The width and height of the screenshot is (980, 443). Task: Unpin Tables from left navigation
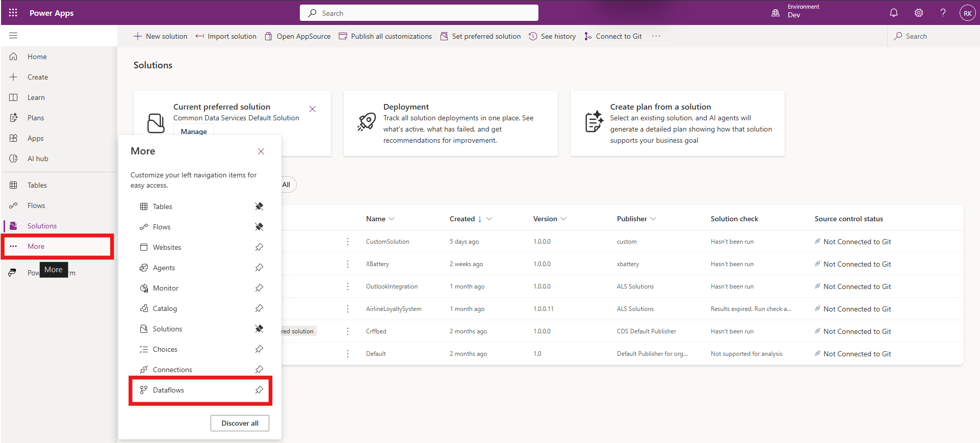tap(259, 206)
